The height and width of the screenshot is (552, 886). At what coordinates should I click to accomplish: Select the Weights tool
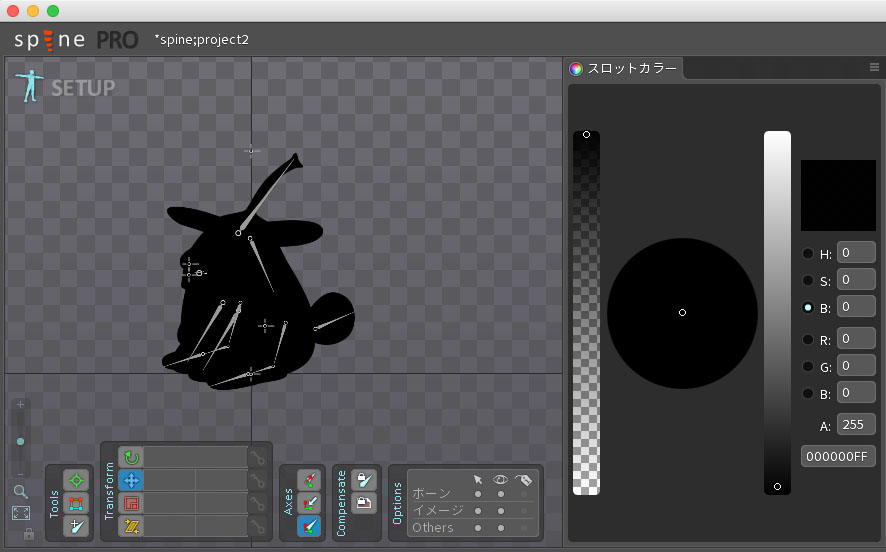pos(76,503)
